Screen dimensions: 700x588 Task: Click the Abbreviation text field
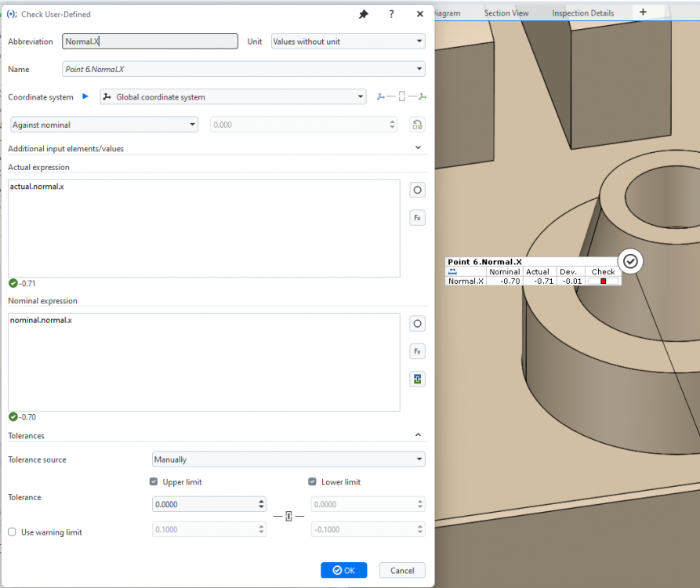click(150, 42)
